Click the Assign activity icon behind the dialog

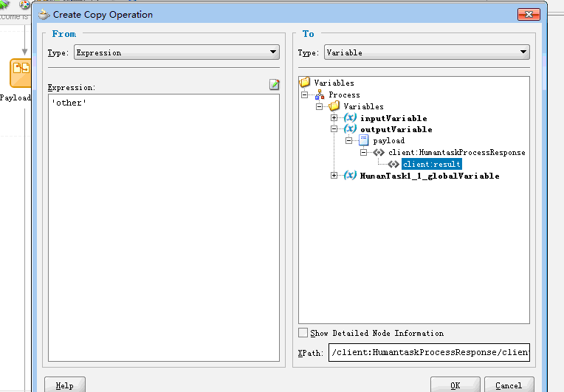(x=21, y=73)
